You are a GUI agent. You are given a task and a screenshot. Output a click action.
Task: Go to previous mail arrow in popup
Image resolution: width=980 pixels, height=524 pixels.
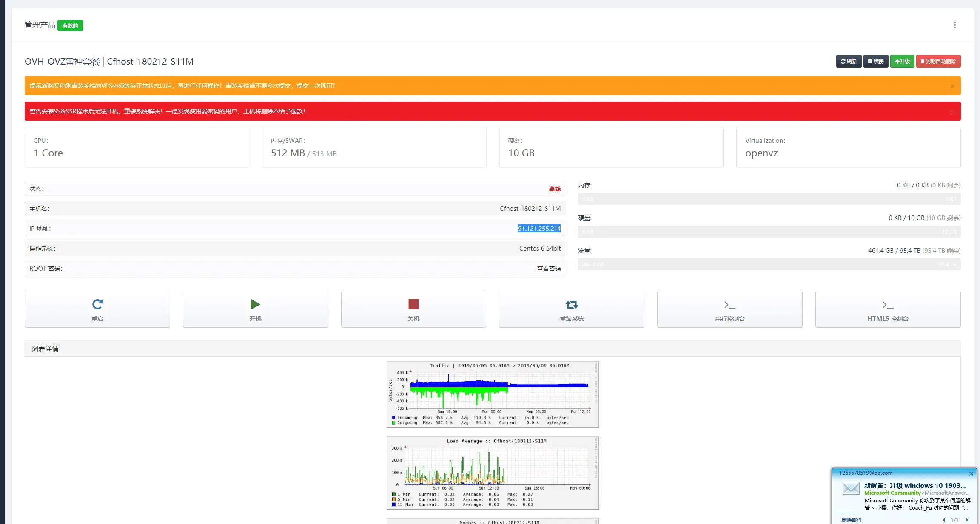pos(944,520)
